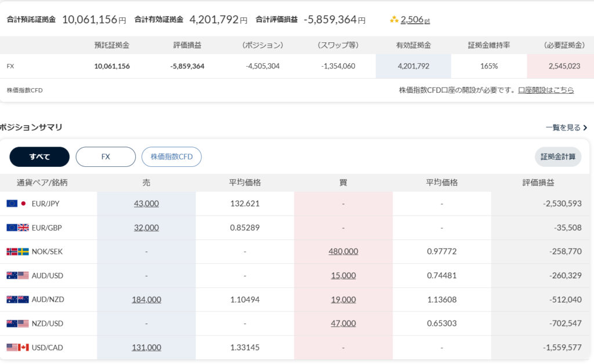
Task: Click the EUR/GBP currency flag icon
Action: (17, 228)
